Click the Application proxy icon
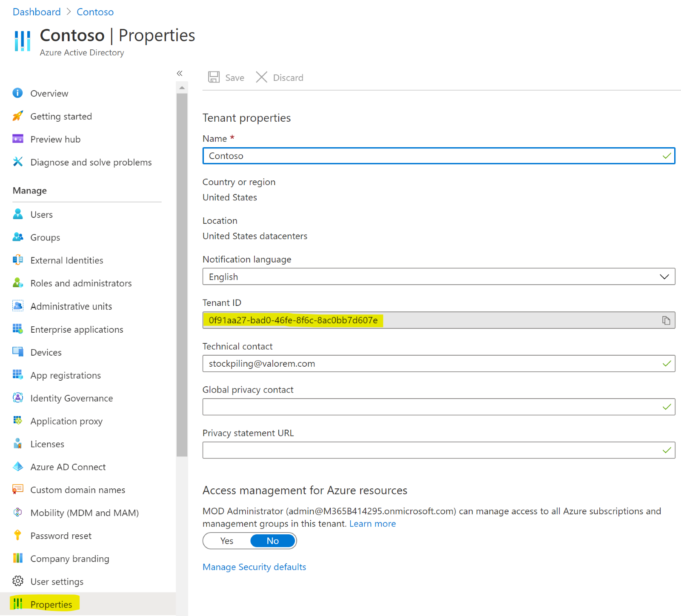This screenshot has height=616, width=681. click(x=17, y=421)
